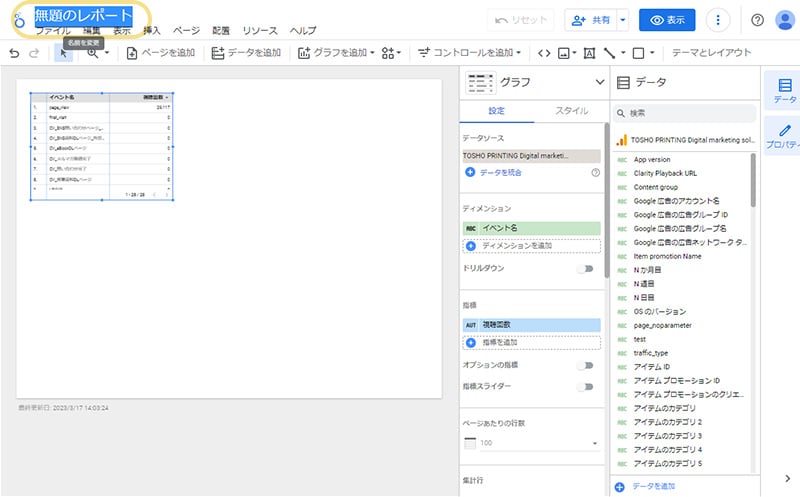Select the line drawing tool
This screenshot has width=800, height=497.
click(609, 53)
